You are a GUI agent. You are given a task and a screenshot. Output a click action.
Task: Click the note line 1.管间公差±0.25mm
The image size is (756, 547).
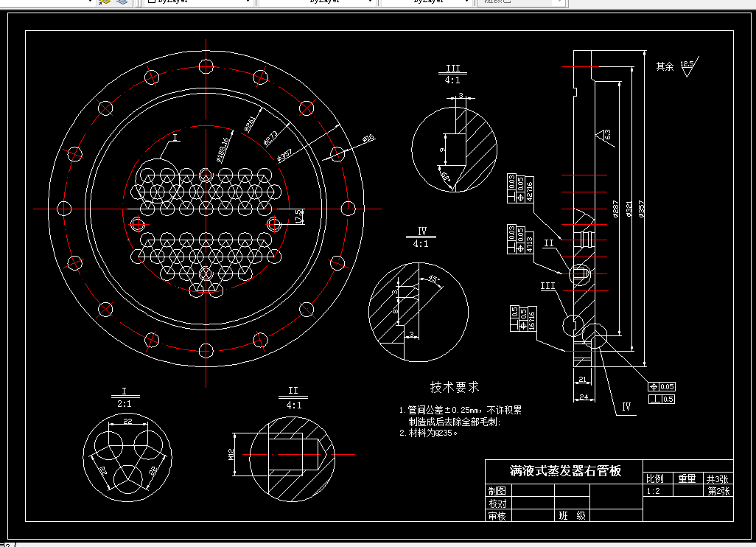click(x=460, y=410)
